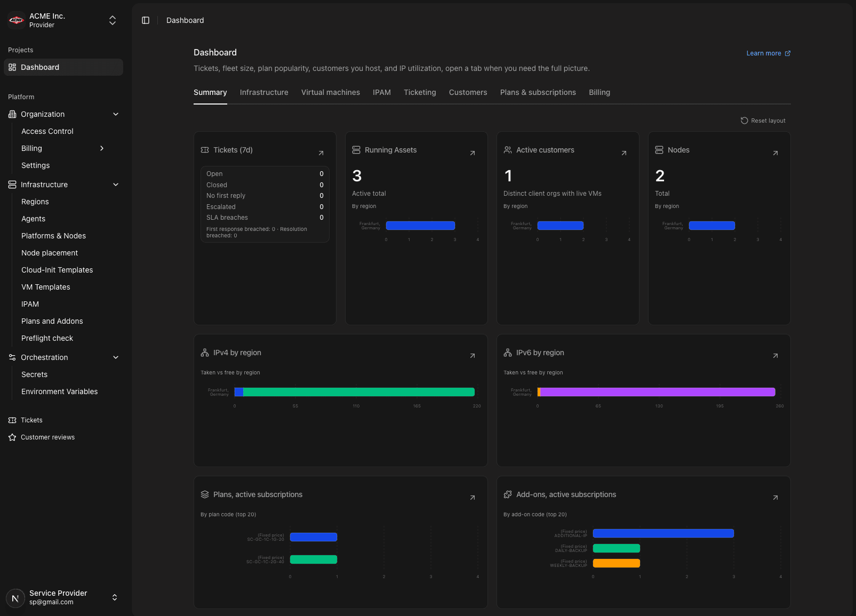
Task: Click Reset layout button
Action: point(763,121)
